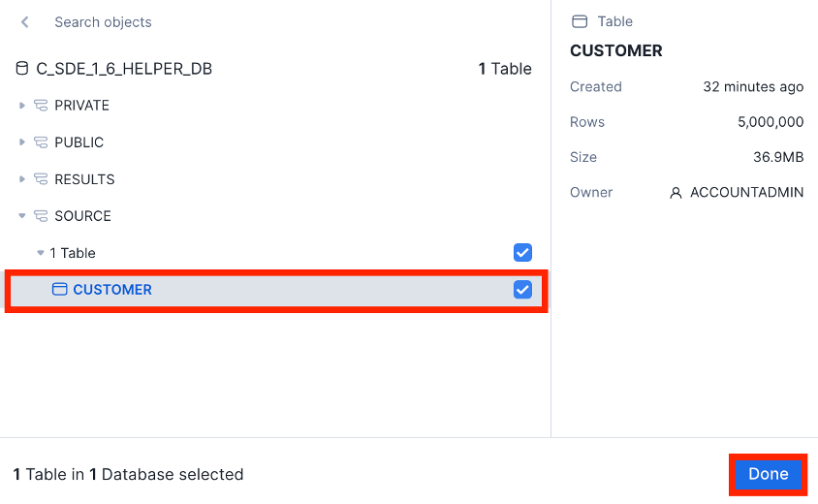Collapse the 1 Table group
818x504 pixels.
tap(41, 253)
